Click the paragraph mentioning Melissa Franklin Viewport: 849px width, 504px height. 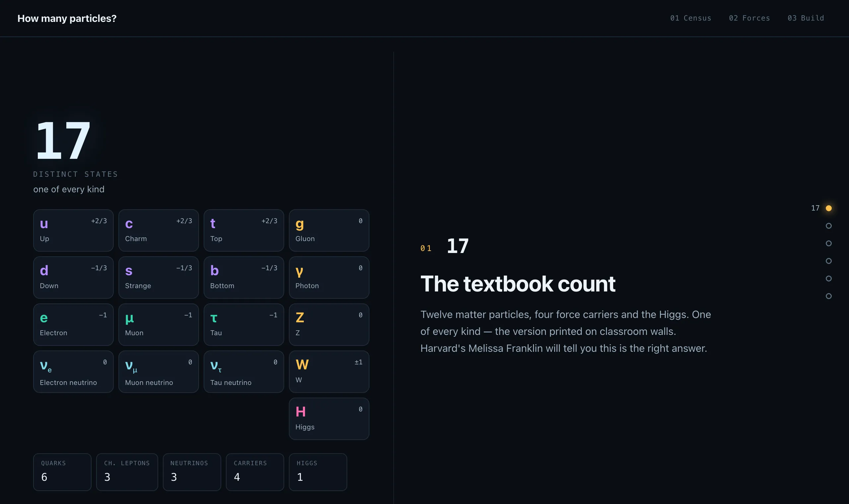(566, 331)
